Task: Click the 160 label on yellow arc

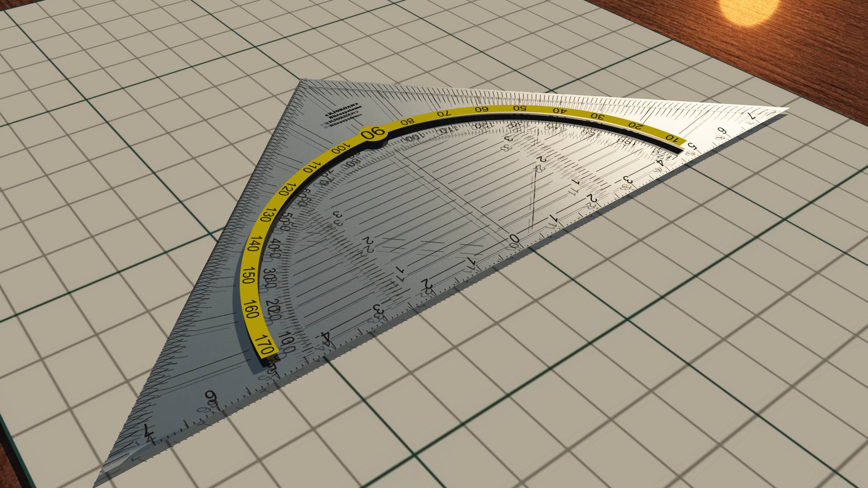Action: coord(252,310)
